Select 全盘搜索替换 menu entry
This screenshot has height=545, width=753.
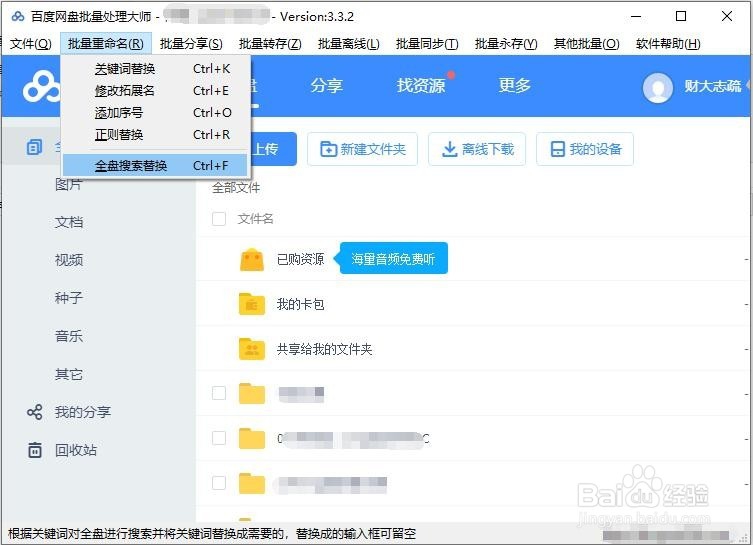tap(155, 165)
